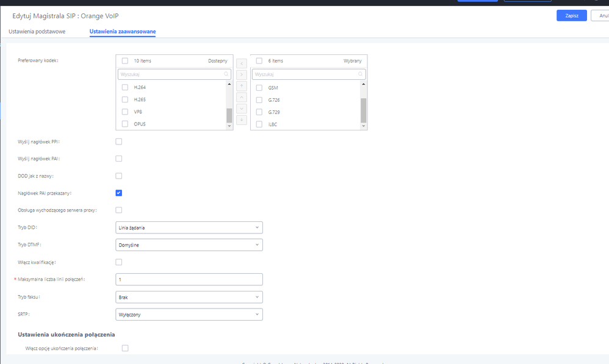Image resolution: width=609 pixels, height=364 pixels.
Task: Enable Obsługa wychodzącego serwera proxy checkbox
Action: (x=119, y=210)
